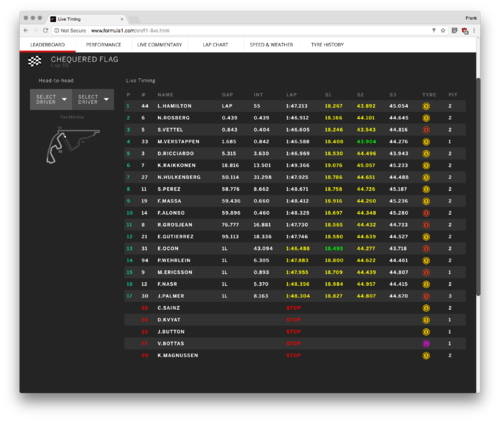Switch to the Lap Chart tab
This screenshot has height=421, width=500.
[215, 45]
